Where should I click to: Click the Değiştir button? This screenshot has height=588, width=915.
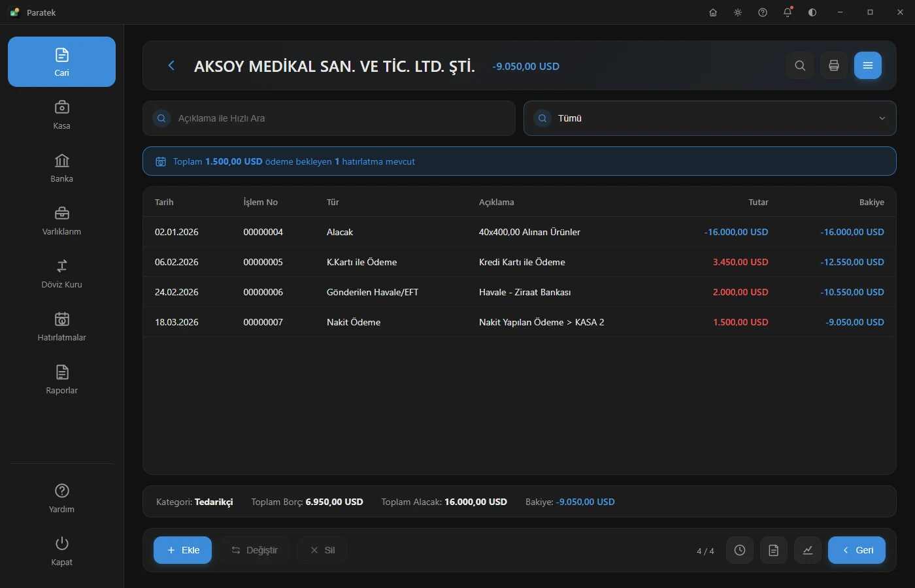(254, 550)
